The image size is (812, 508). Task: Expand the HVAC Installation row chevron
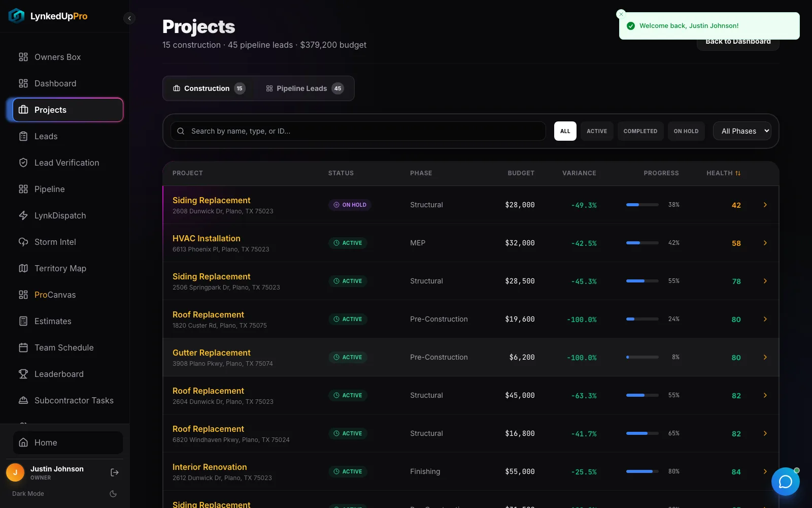[765, 243]
